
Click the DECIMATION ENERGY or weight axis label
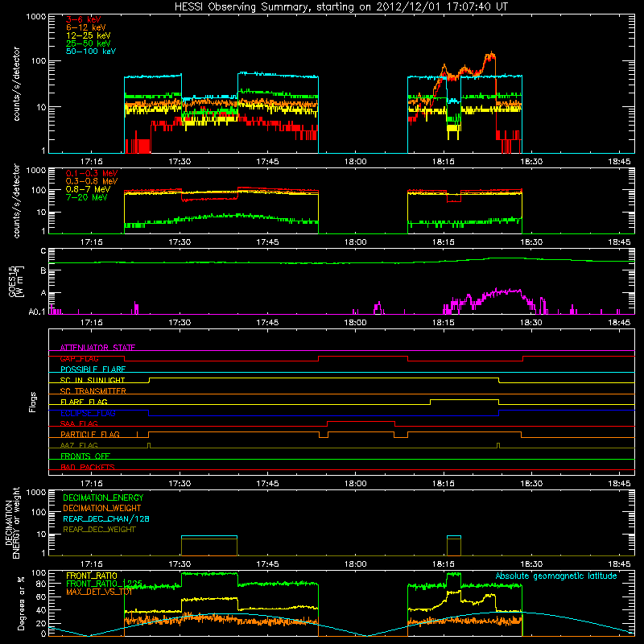point(12,522)
